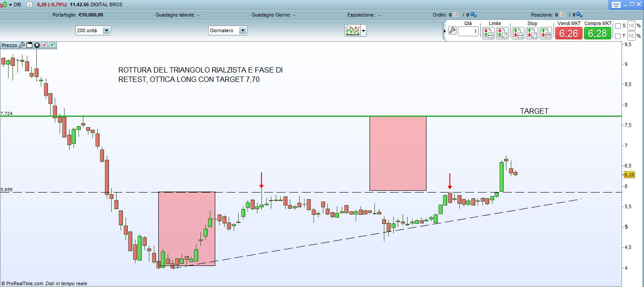Click the cancel orders X icon beside Ordini
The image size is (644, 287).
[x=456, y=15]
